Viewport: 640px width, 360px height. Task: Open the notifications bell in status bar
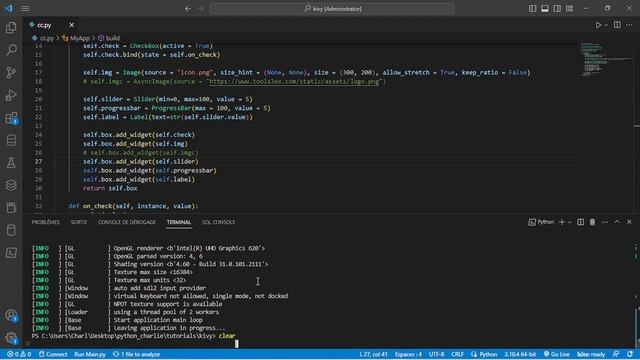tap(630, 354)
